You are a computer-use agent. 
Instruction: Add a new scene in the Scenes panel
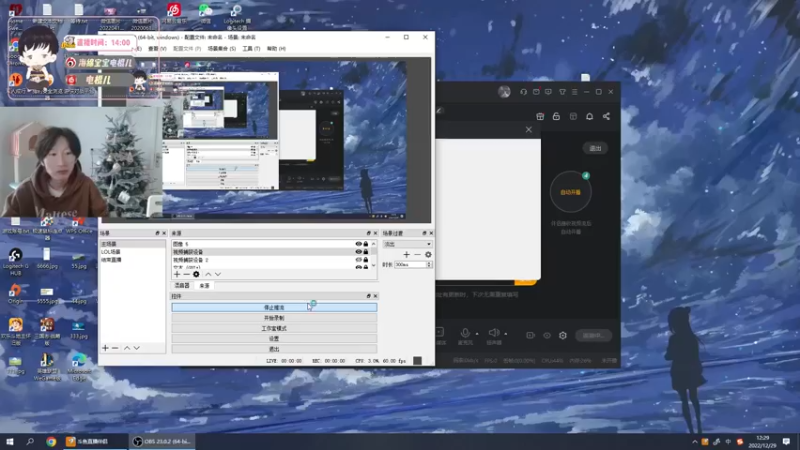pyautogui.click(x=105, y=348)
